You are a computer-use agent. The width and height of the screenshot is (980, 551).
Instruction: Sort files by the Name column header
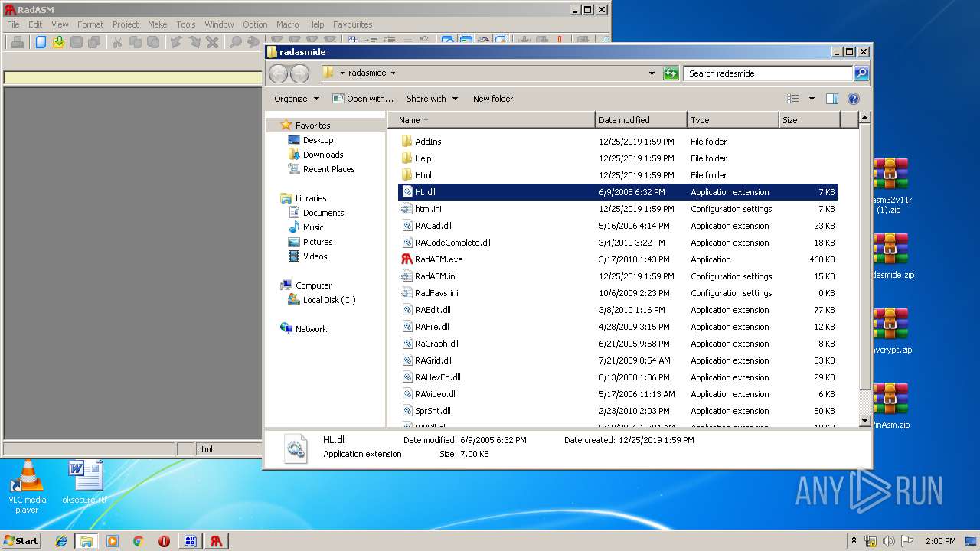pyautogui.click(x=492, y=120)
